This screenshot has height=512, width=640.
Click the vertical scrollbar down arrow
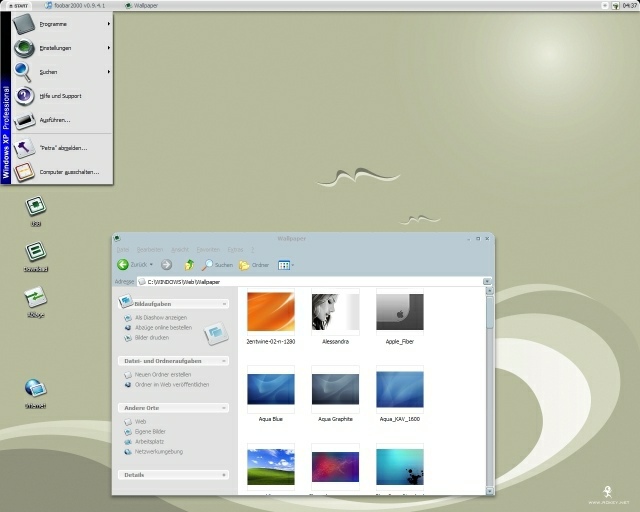(490, 491)
